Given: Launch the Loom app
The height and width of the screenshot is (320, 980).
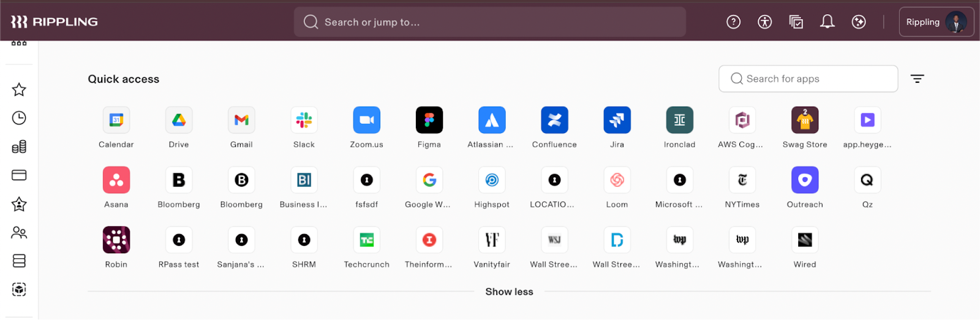Looking at the screenshot, I should click(x=617, y=180).
